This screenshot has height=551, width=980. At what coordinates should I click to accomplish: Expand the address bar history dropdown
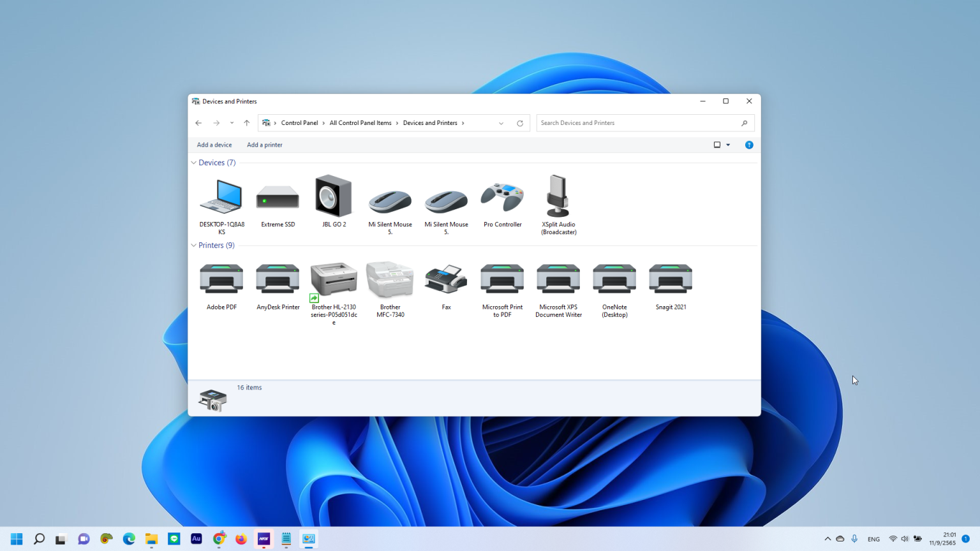click(501, 123)
